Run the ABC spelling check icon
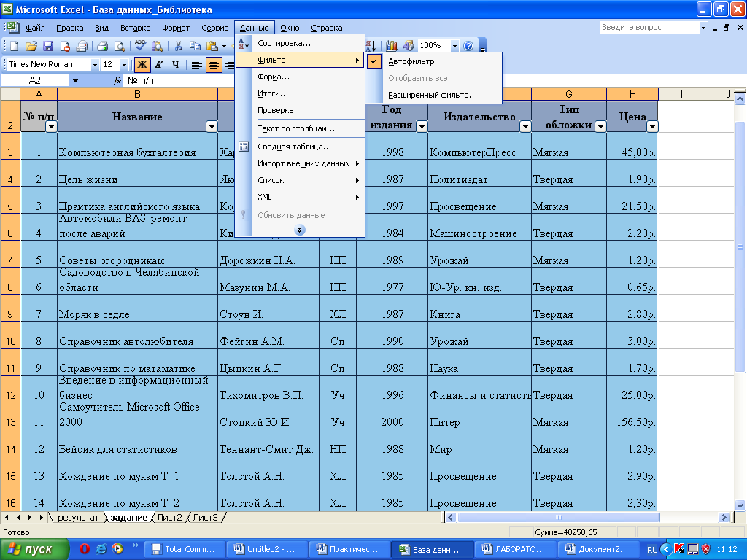The width and height of the screenshot is (747, 560). (x=140, y=46)
